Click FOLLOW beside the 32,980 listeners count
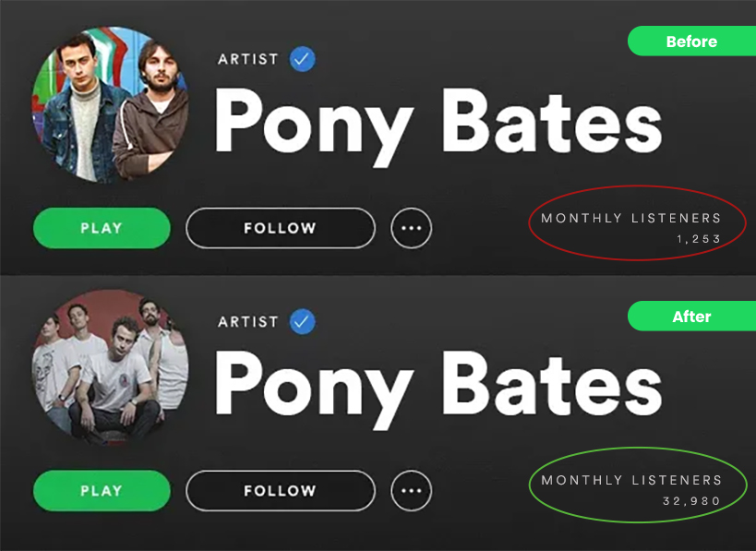This screenshot has width=756, height=551. (x=280, y=491)
